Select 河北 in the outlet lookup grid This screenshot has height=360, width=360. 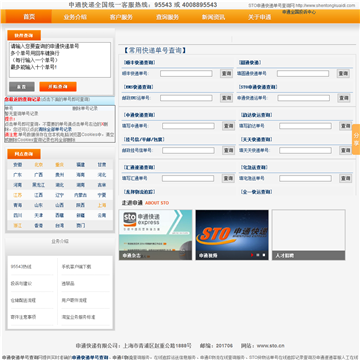tap(102, 175)
